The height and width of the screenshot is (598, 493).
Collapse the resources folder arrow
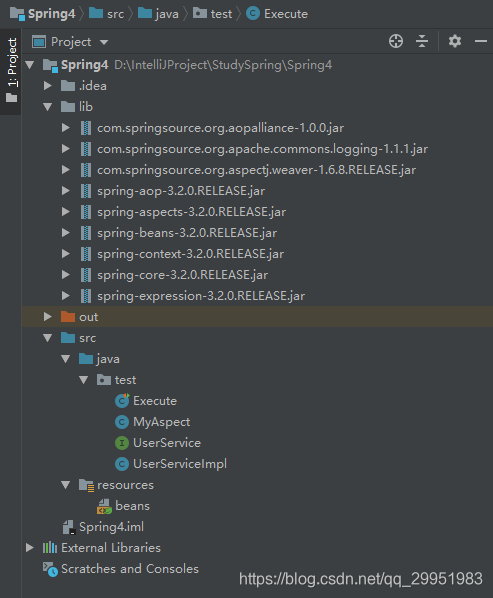pyautogui.click(x=66, y=485)
